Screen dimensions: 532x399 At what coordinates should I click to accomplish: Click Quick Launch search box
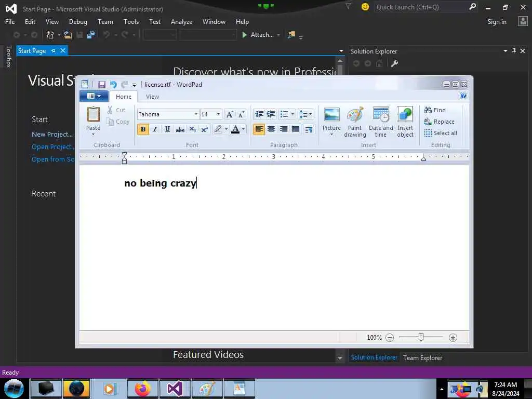pyautogui.click(x=422, y=7)
